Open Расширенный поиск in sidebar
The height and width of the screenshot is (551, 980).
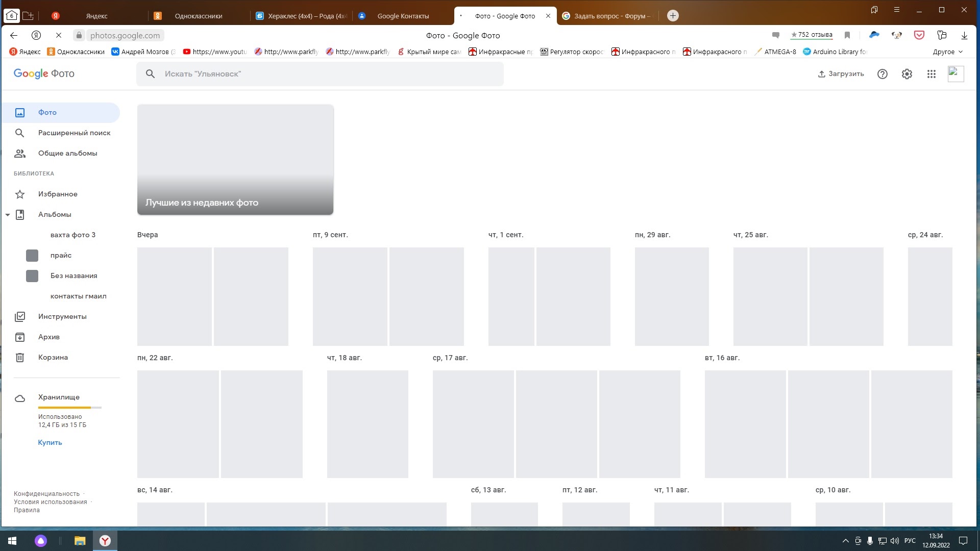[x=60, y=133]
